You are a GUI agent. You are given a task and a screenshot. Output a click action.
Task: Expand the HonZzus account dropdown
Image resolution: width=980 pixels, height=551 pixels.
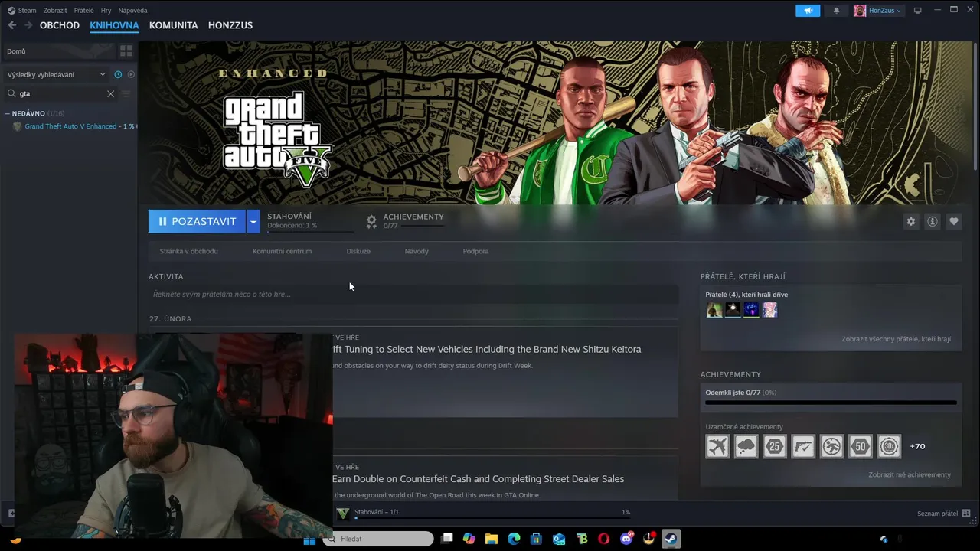[885, 11]
